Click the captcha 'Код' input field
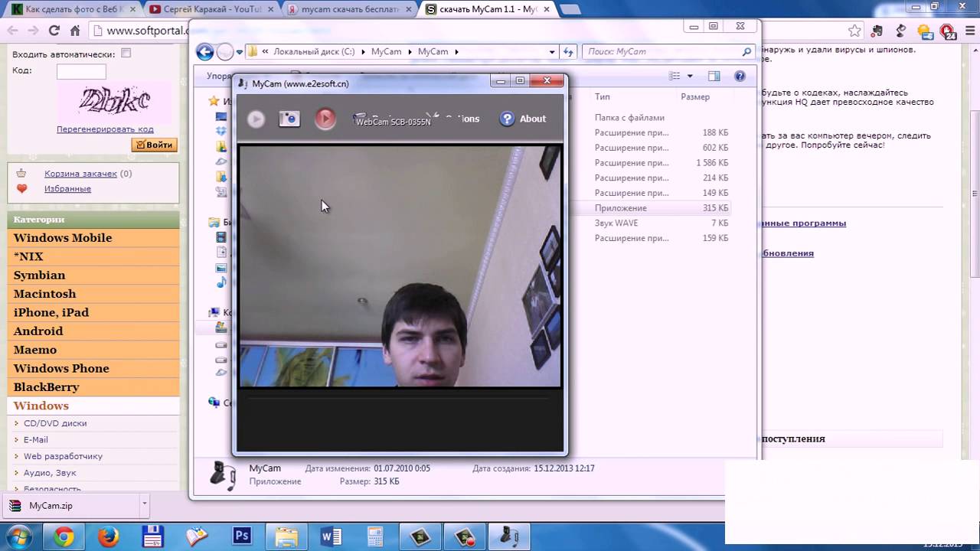The image size is (980, 551). [81, 71]
